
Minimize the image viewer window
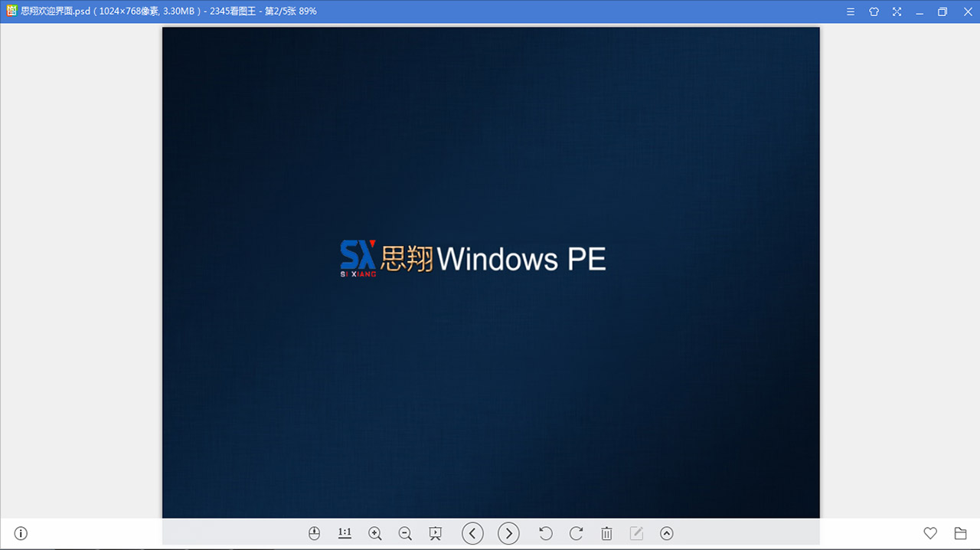click(920, 11)
